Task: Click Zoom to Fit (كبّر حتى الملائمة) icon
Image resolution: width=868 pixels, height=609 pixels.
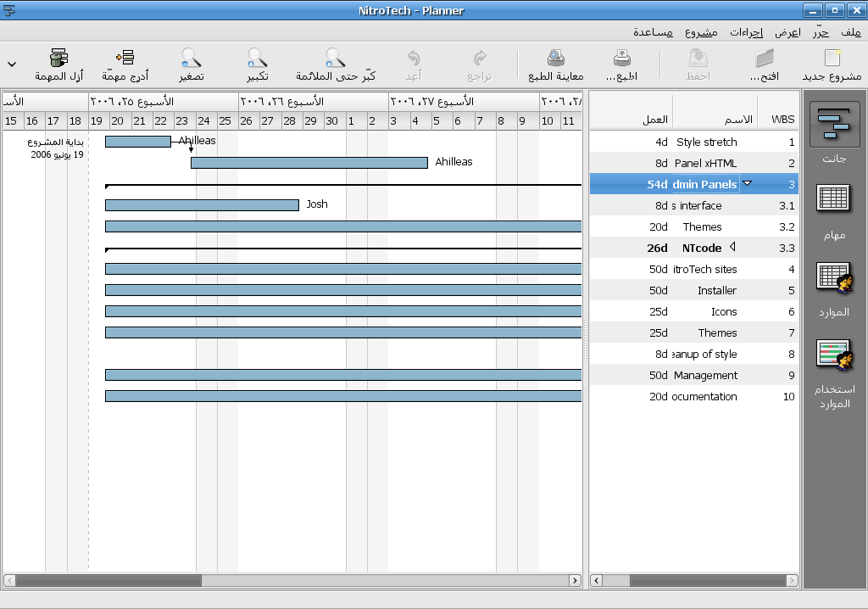Action: (336, 59)
